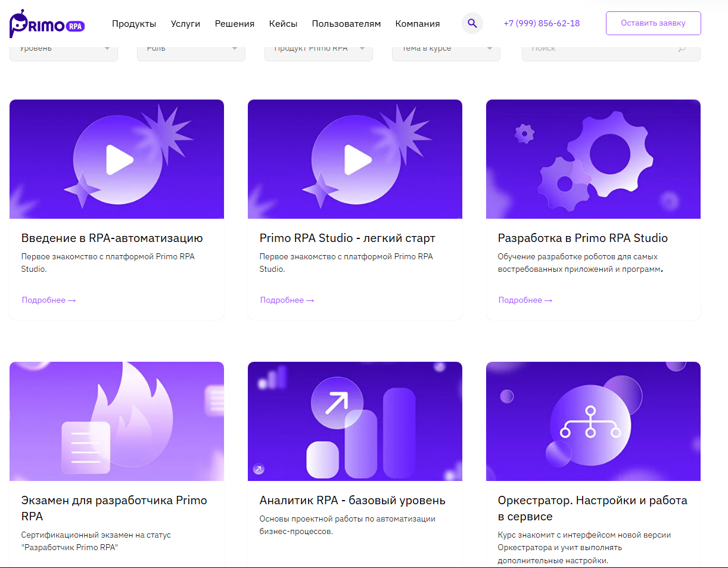Open the Компания menu
This screenshot has width=728, height=568.
click(x=418, y=24)
